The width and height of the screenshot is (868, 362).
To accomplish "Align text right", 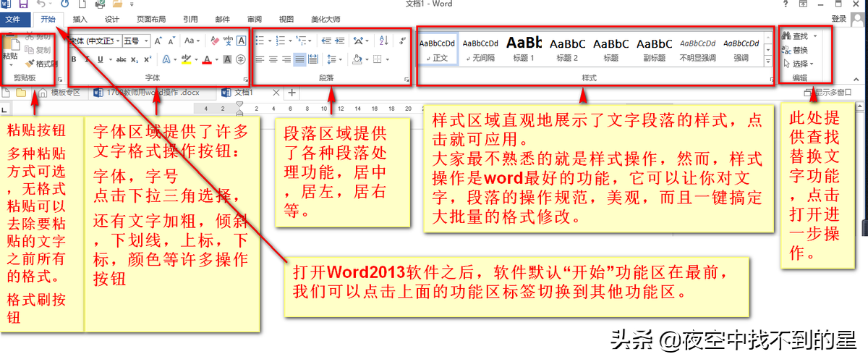I will [286, 59].
